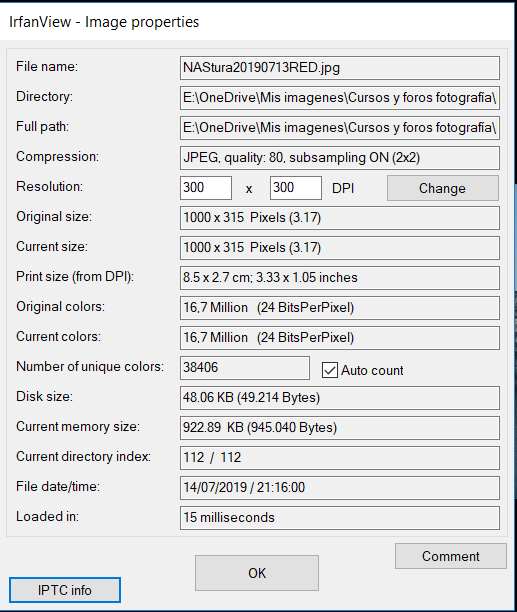Screen dimensions: 517x612
Task: Open IPTC info
Action: [65, 590]
